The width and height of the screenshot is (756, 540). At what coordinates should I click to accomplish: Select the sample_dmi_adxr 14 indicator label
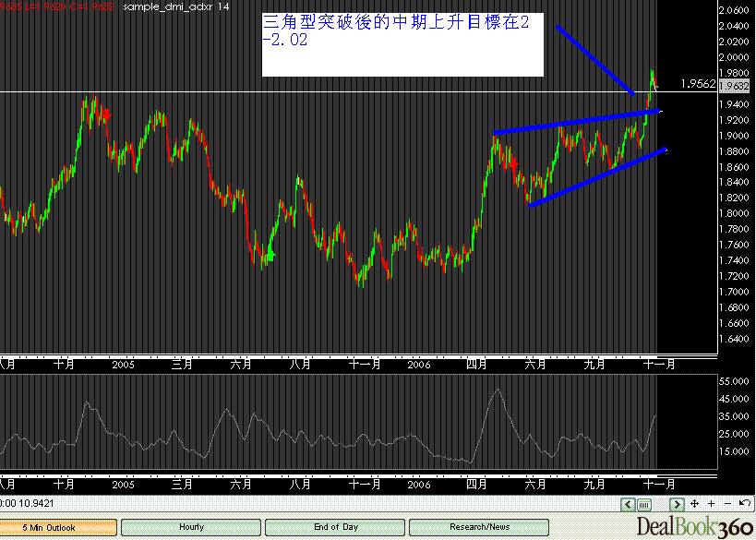tap(176, 6)
